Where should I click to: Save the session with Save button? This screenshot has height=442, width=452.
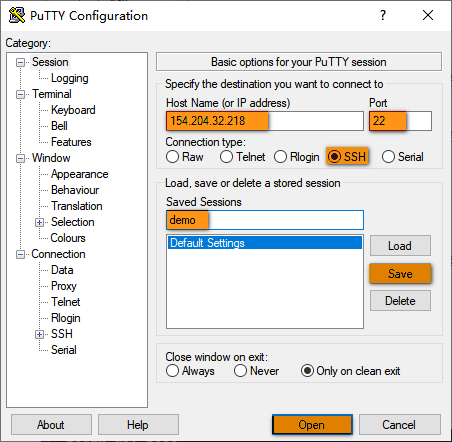click(400, 274)
